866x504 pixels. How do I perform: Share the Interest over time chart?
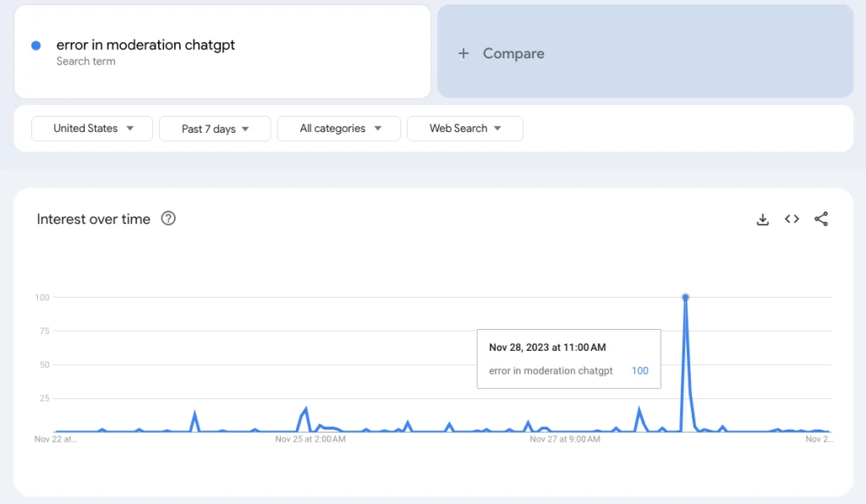tap(821, 220)
